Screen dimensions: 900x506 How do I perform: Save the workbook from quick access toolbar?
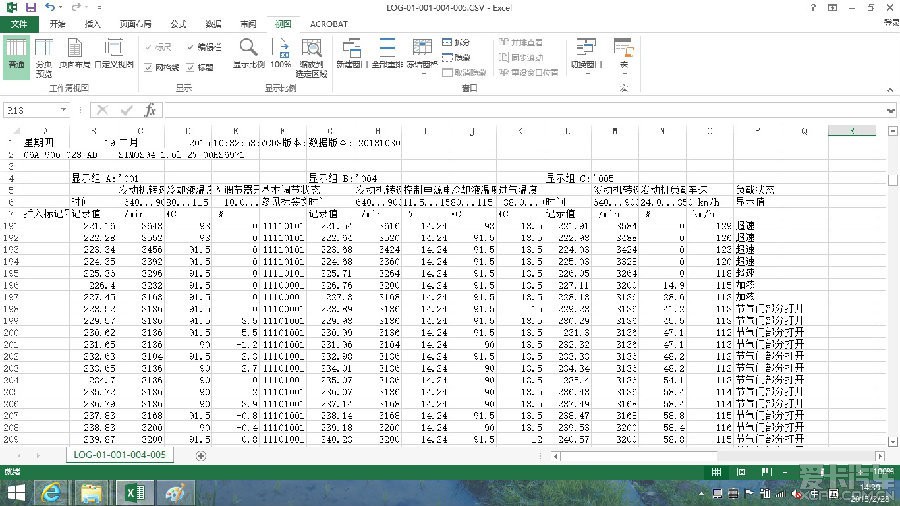pyautogui.click(x=31, y=7)
